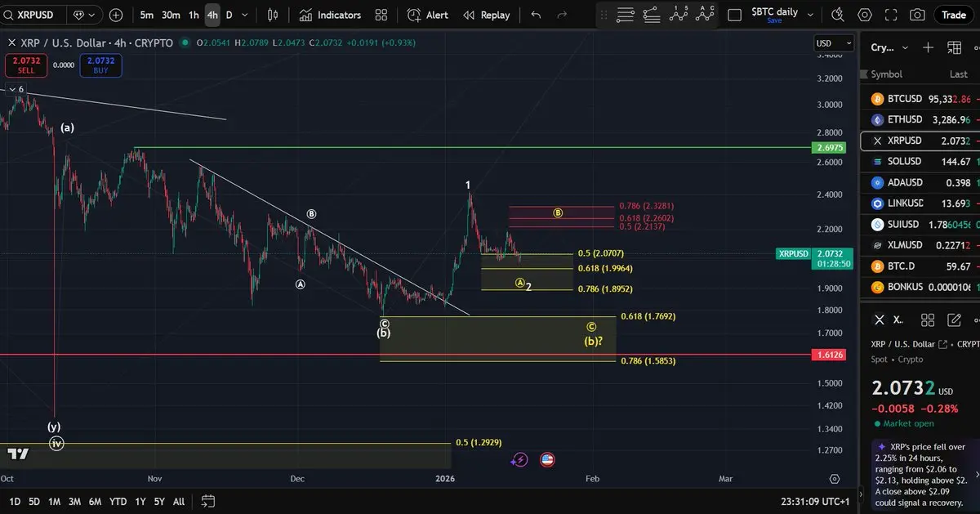Viewport: 980px width, 514px height.
Task: Select SUIUSD in the watchlist
Action: [x=920, y=225]
